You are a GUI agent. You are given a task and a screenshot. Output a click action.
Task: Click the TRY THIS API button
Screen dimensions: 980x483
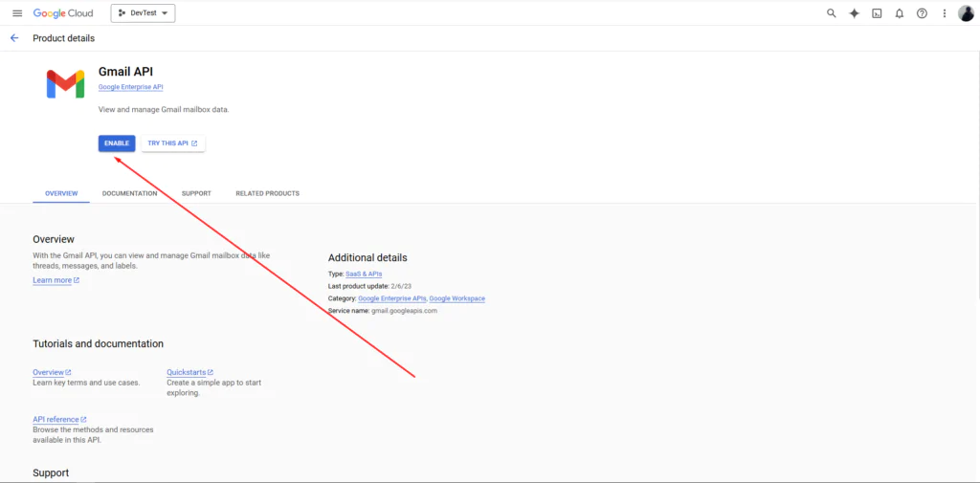tap(173, 143)
